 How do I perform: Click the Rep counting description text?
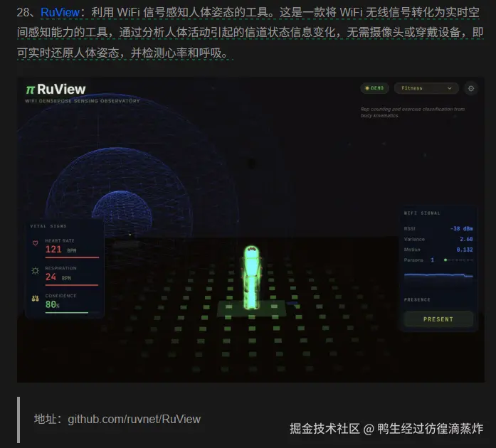[x=413, y=112]
